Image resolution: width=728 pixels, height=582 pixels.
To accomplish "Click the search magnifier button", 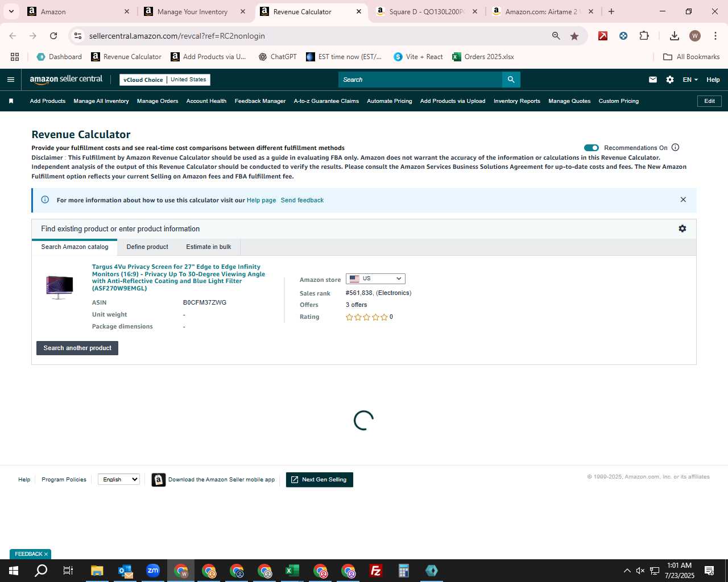I will [x=511, y=80].
